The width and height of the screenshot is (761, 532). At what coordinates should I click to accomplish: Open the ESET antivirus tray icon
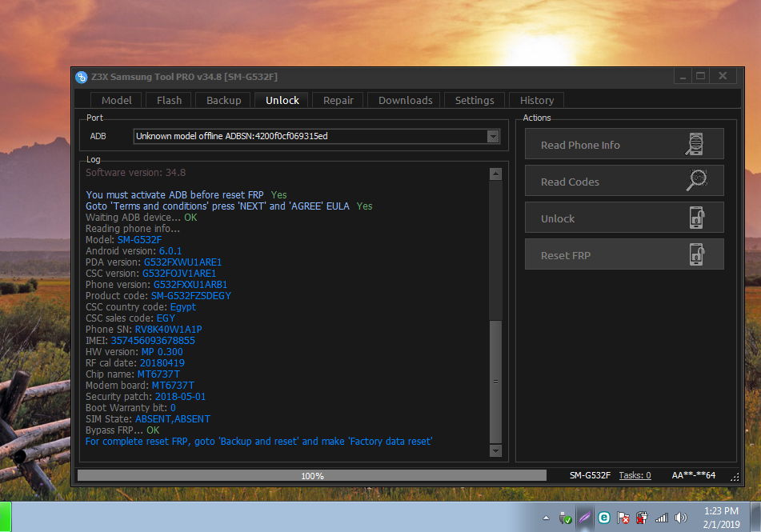pos(603,518)
